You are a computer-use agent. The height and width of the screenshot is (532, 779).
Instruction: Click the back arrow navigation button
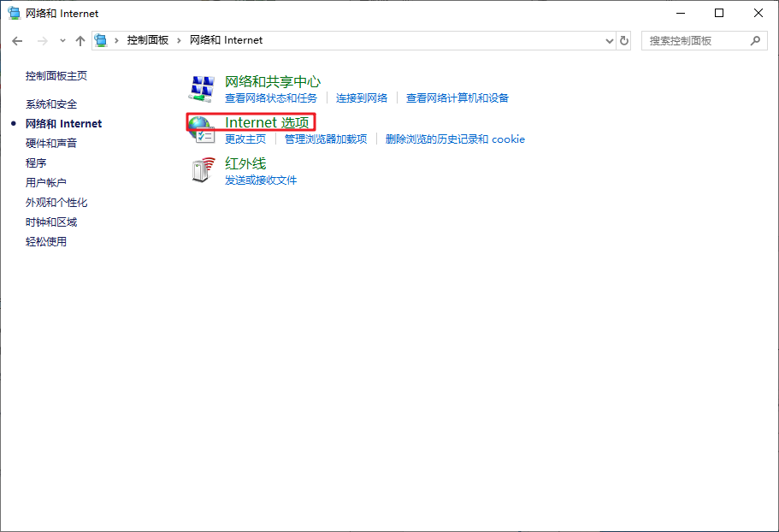[x=17, y=40]
